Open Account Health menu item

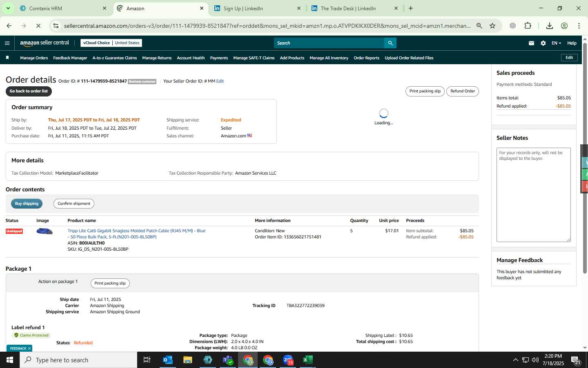tap(191, 58)
